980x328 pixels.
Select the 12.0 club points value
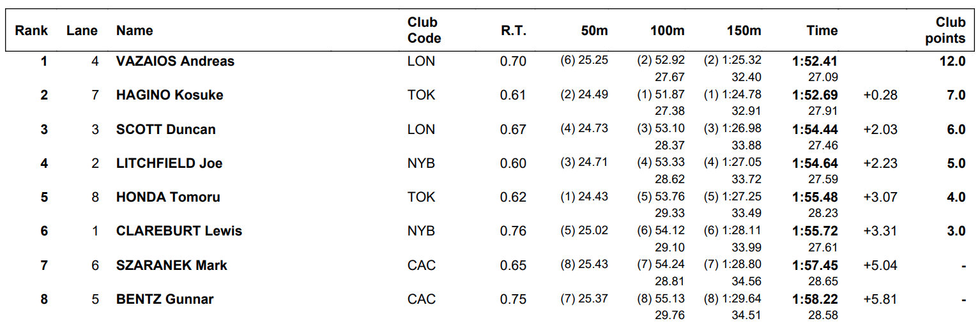point(952,61)
